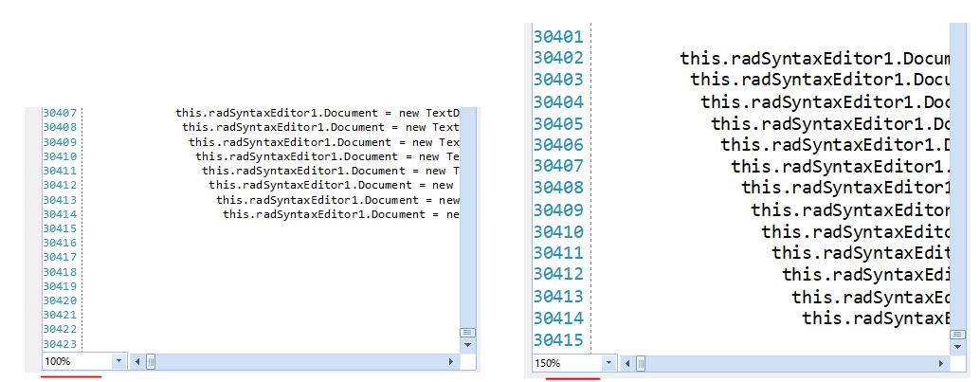Click horizontal scrollbar track in the 100% editor
The width and height of the screenshot is (980, 382).
[x=300, y=361]
